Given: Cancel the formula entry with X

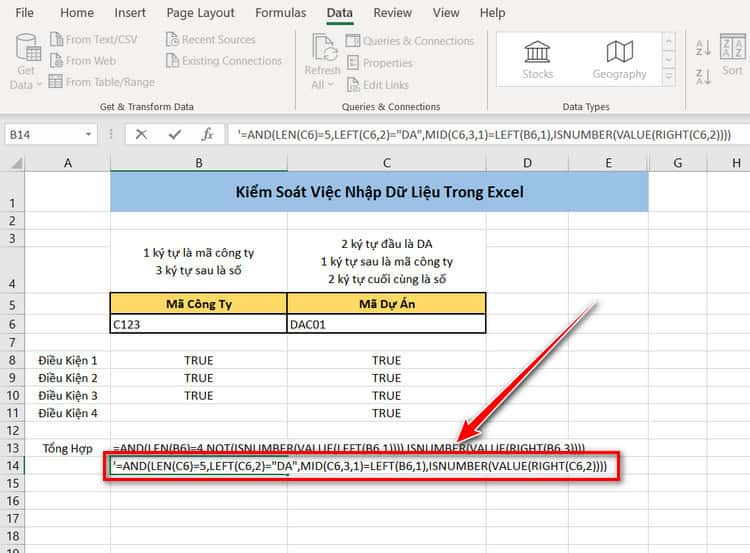Looking at the screenshot, I should [141, 134].
